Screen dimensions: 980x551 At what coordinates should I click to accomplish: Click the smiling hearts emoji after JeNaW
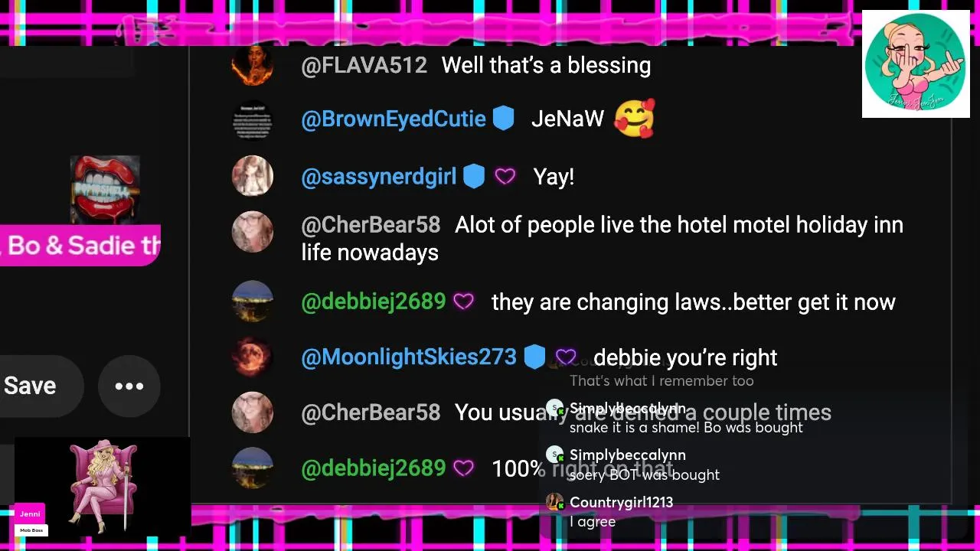pyautogui.click(x=635, y=119)
